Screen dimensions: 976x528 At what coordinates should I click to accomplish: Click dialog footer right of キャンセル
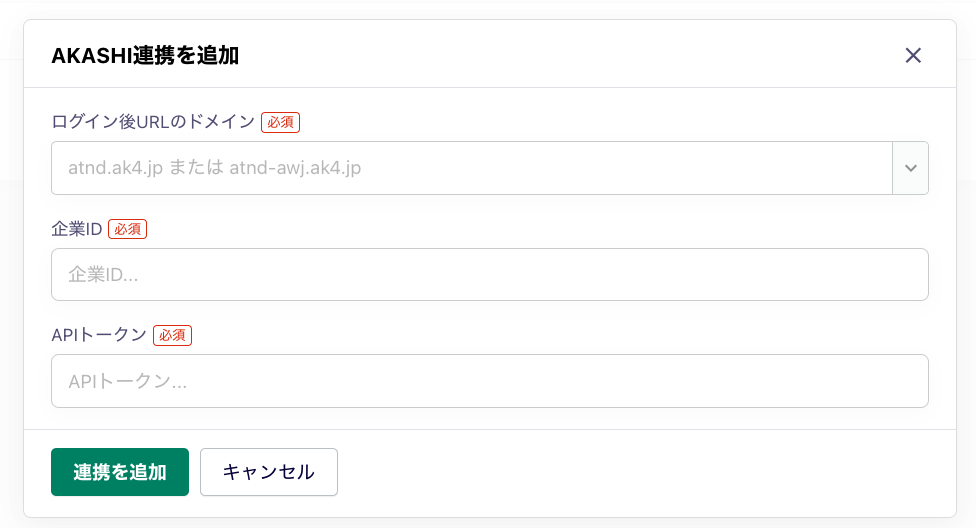click(x=646, y=472)
